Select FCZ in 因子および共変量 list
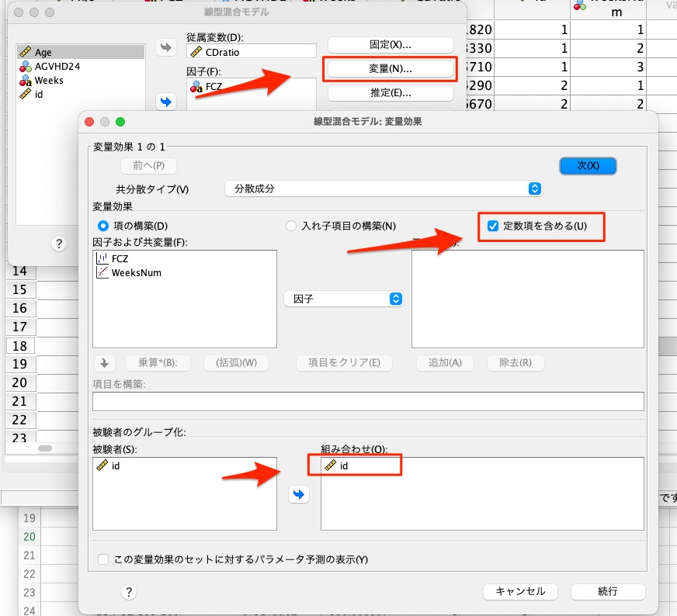 point(120,259)
